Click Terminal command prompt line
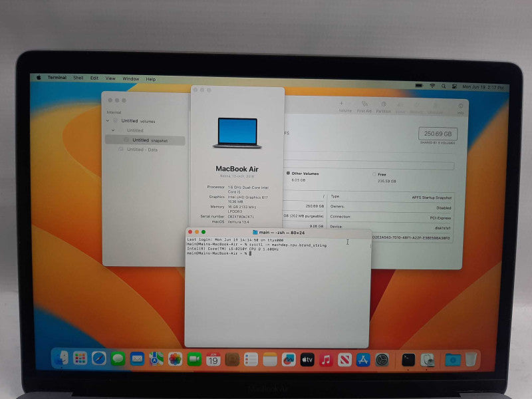Image resolution: width=532 pixels, height=399 pixels. tap(219, 253)
